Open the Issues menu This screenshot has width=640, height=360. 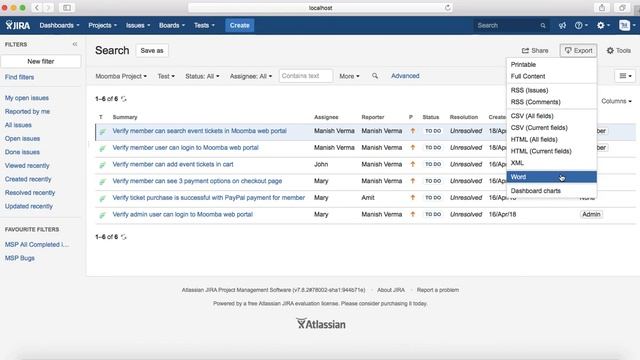pyautogui.click(x=138, y=25)
